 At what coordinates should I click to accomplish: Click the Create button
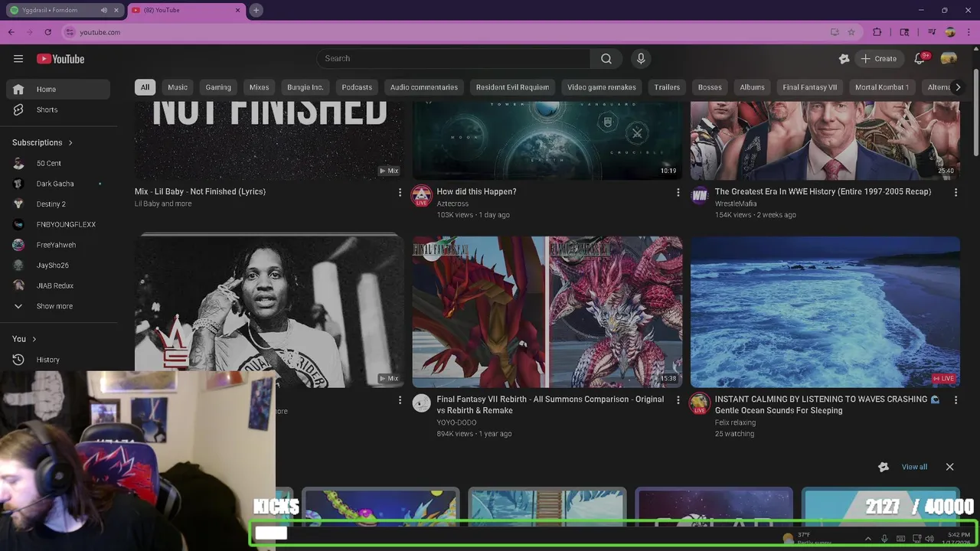click(x=878, y=58)
